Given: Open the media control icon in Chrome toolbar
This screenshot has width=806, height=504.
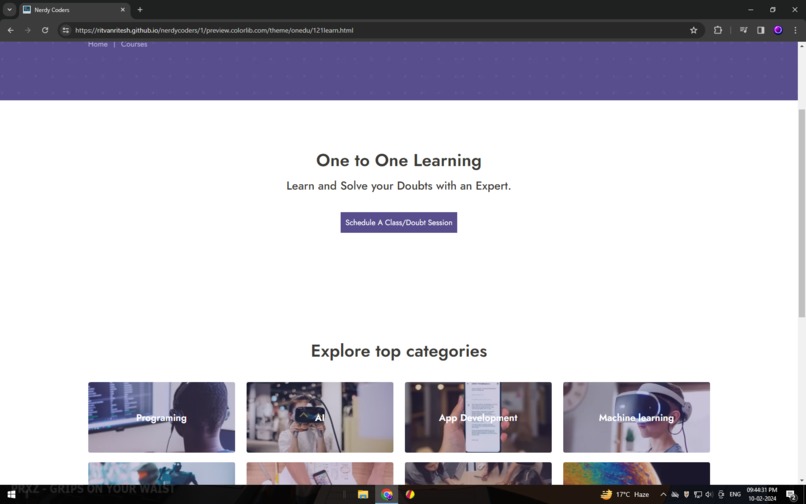Looking at the screenshot, I should [x=743, y=30].
